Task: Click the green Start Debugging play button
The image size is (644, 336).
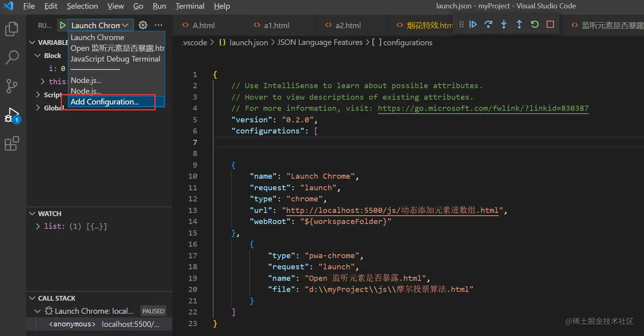Action: [x=62, y=26]
